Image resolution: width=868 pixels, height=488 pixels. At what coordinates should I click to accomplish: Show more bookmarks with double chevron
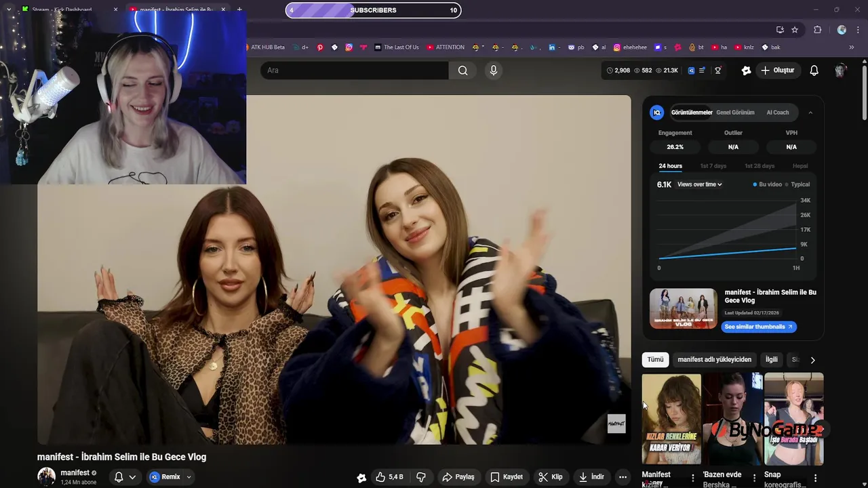click(x=851, y=47)
